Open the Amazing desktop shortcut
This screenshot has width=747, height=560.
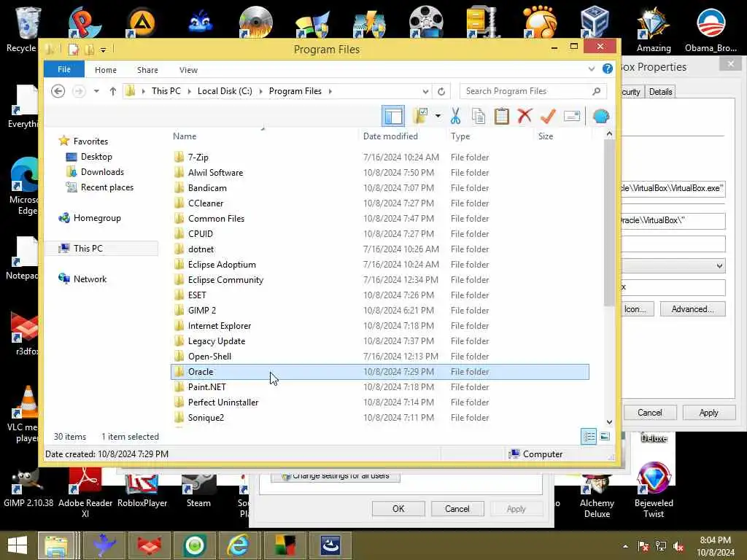[654, 29]
